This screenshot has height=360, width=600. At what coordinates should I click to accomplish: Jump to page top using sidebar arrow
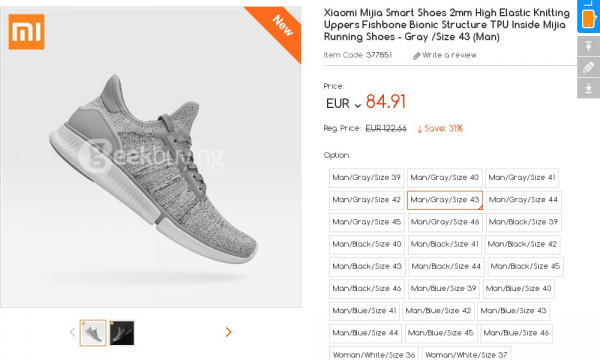click(589, 47)
